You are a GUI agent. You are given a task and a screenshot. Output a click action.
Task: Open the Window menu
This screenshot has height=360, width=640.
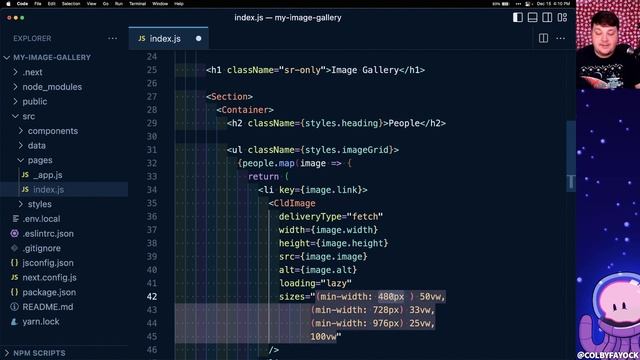pyautogui.click(x=160, y=4)
